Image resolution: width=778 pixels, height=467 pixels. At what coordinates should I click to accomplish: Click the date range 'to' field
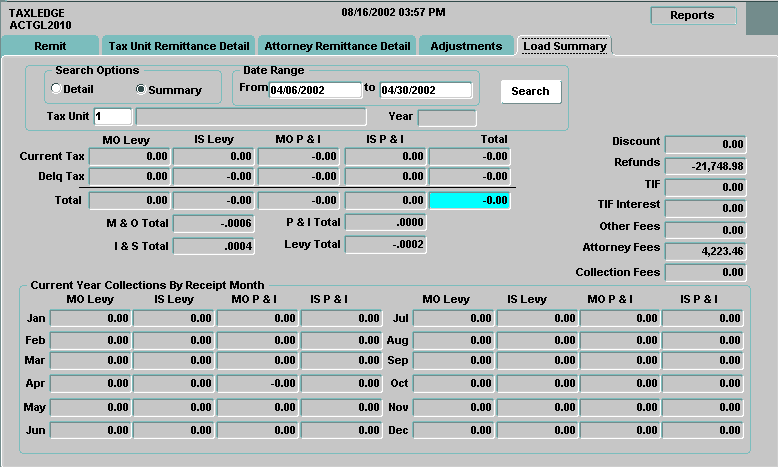pyautogui.click(x=425, y=90)
